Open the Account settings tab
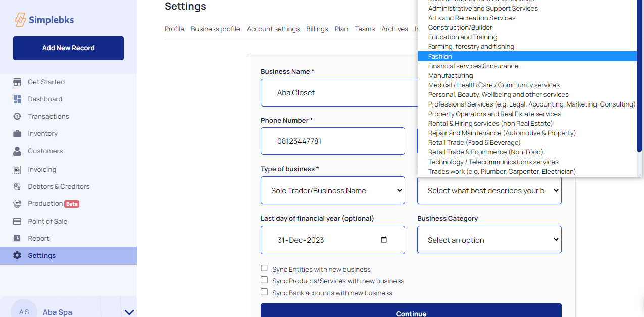 (x=273, y=29)
